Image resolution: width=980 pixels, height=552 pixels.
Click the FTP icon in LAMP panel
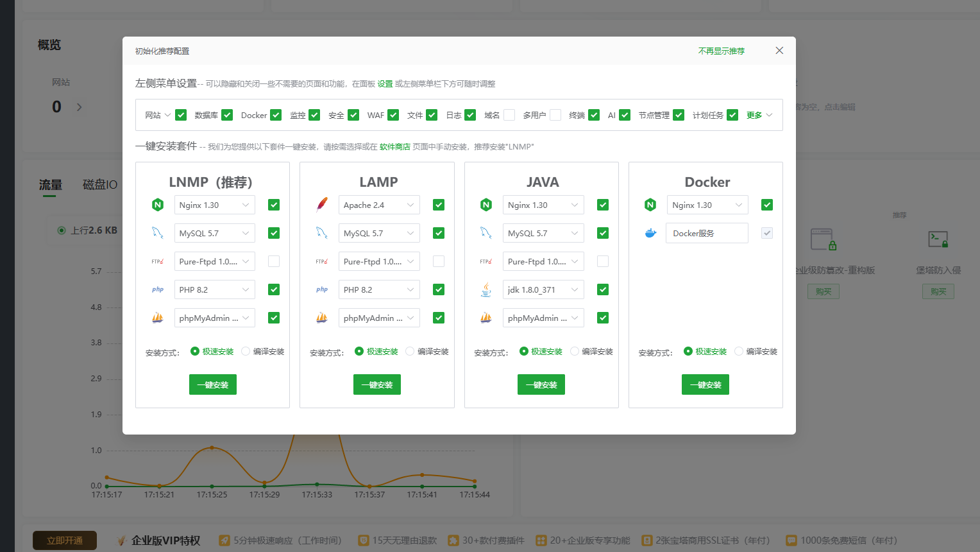click(322, 261)
